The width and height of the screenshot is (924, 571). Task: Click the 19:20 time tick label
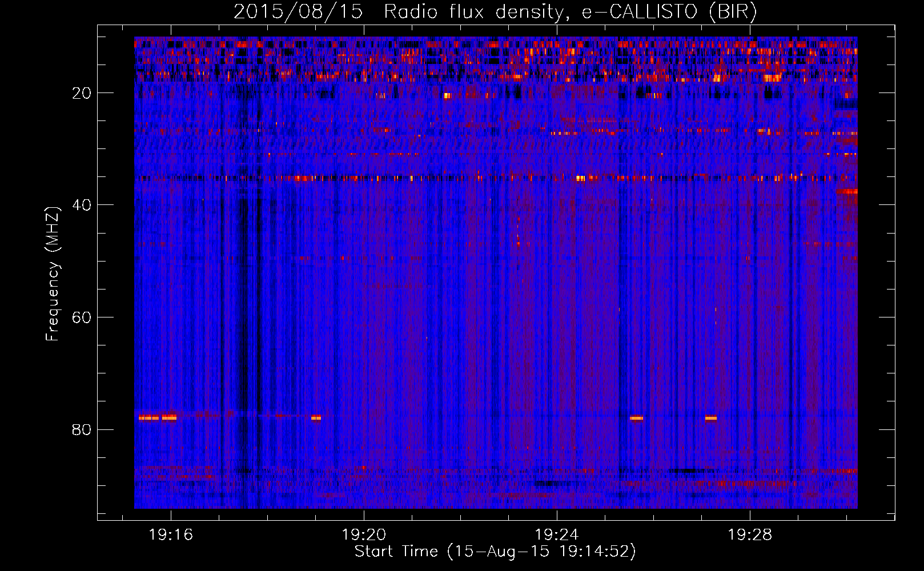364,535
